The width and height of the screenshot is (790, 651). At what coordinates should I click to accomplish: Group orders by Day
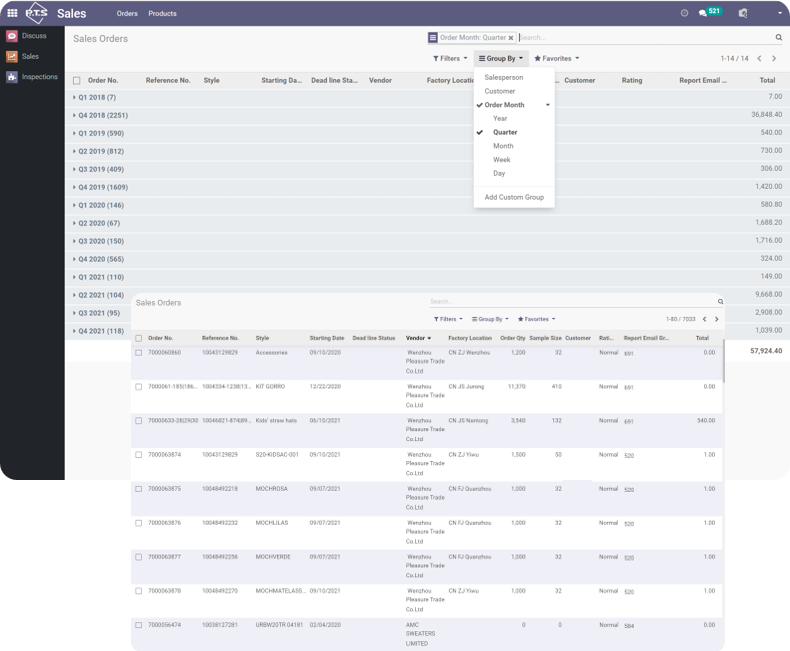499,173
